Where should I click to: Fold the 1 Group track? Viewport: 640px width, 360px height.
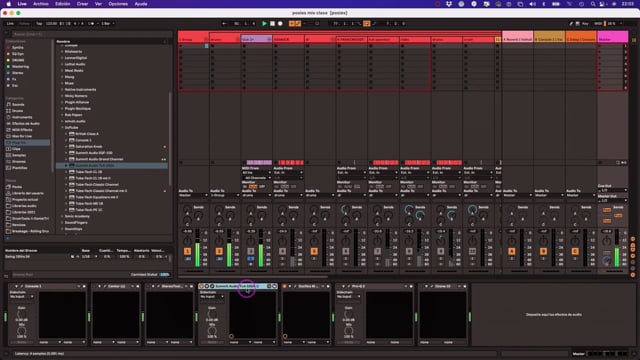[x=206, y=40]
